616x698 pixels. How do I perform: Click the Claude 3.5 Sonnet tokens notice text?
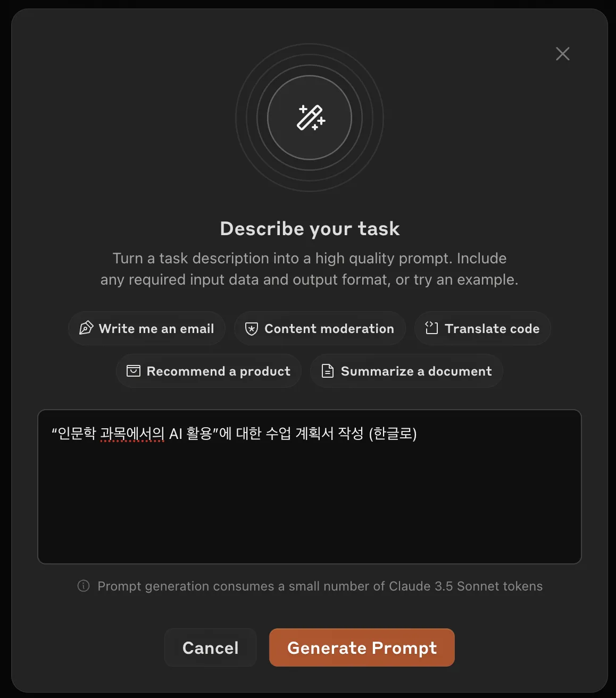click(320, 586)
